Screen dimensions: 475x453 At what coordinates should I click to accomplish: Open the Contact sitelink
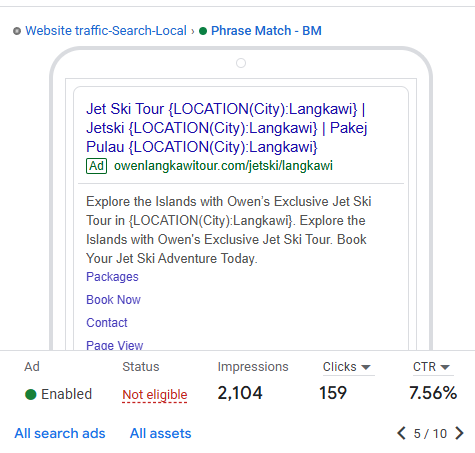[x=107, y=323]
